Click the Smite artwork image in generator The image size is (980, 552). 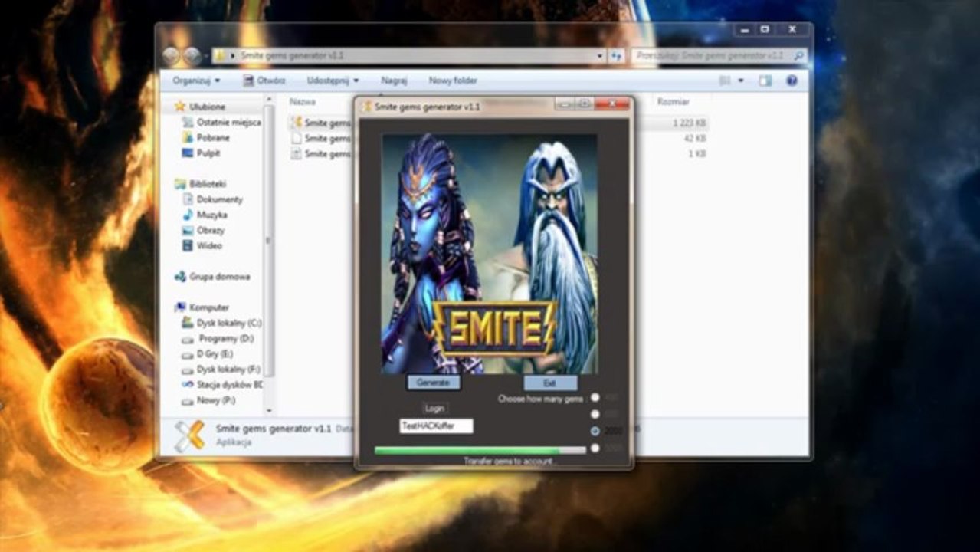490,254
